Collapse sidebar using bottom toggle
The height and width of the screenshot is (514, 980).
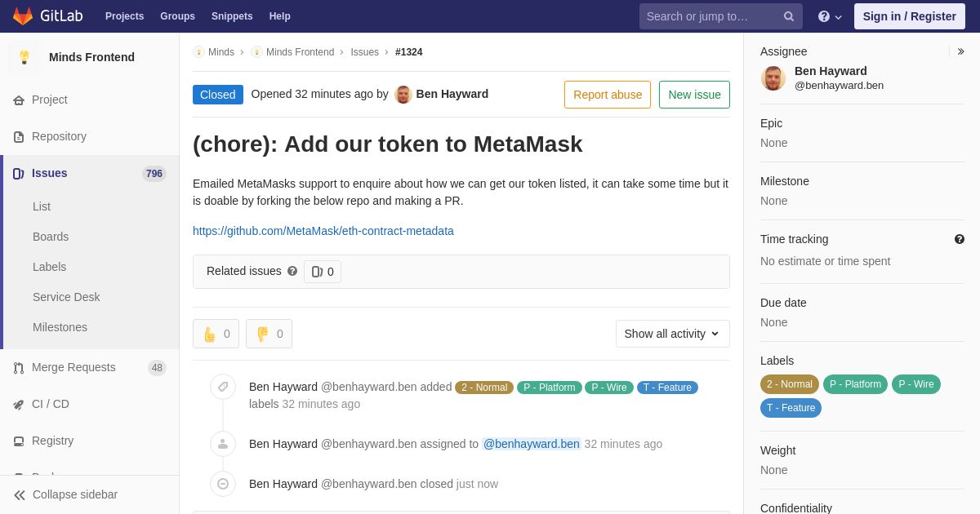pos(65,494)
